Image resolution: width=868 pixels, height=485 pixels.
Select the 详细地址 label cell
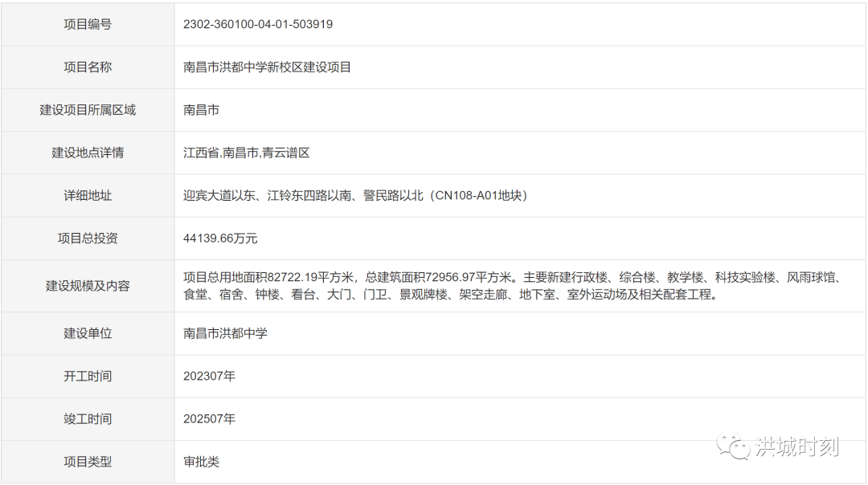[x=88, y=195]
